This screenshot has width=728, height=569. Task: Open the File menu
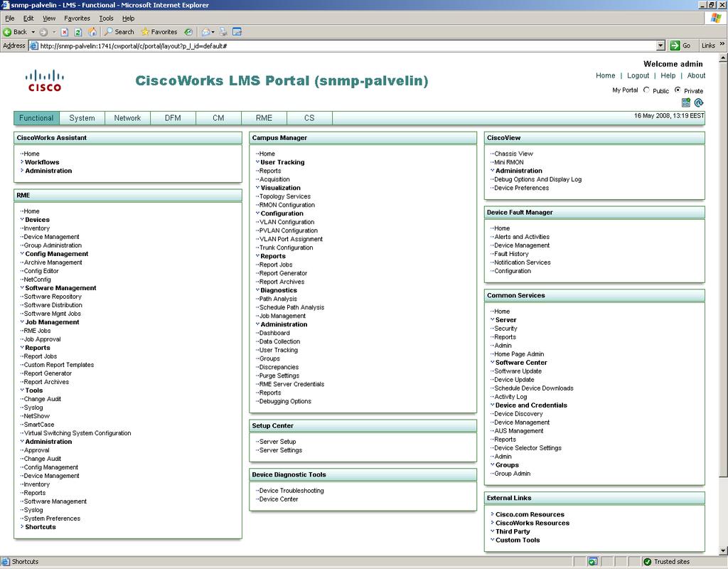click(x=10, y=18)
